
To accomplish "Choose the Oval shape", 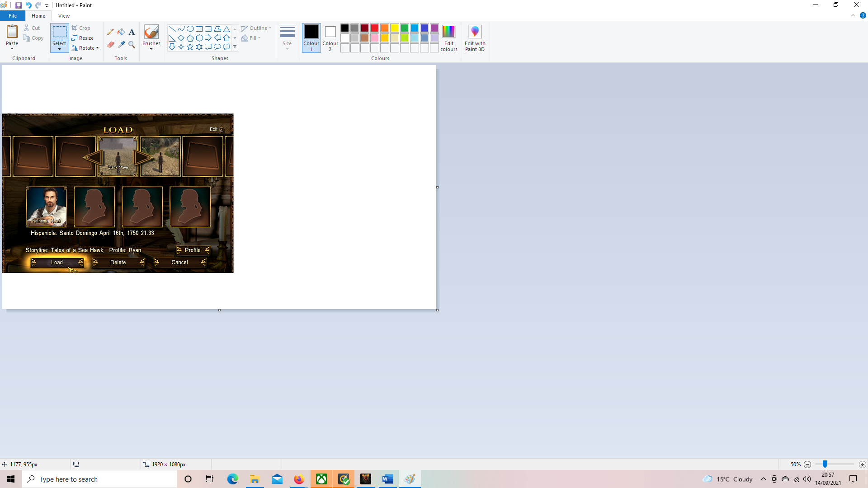I will click(190, 28).
